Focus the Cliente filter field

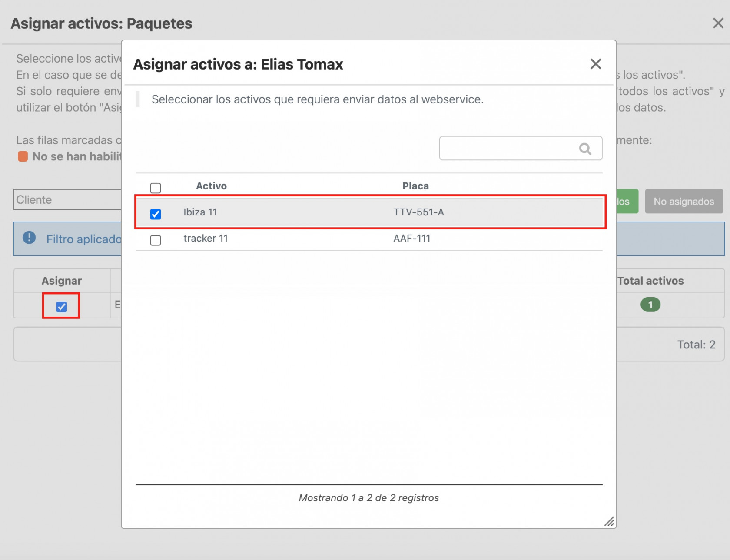pos(67,199)
